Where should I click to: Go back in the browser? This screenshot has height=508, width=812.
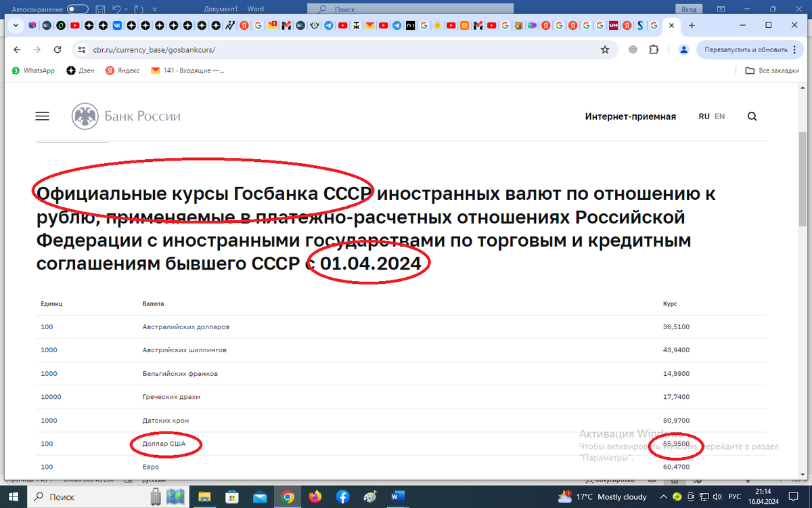pyautogui.click(x=17, y=49)
